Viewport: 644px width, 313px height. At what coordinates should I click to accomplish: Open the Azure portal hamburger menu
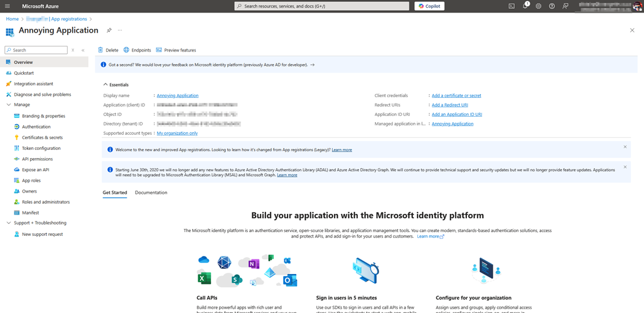(7, 6)
